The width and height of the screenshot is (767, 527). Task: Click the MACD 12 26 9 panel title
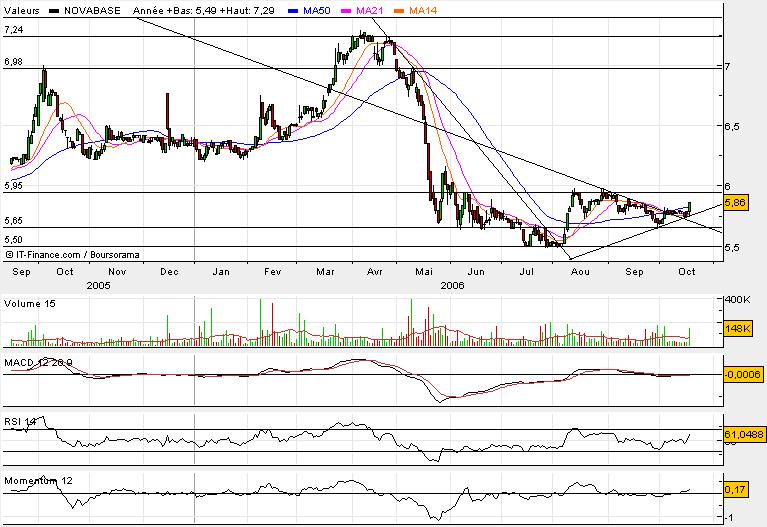[x=39, y=363]
